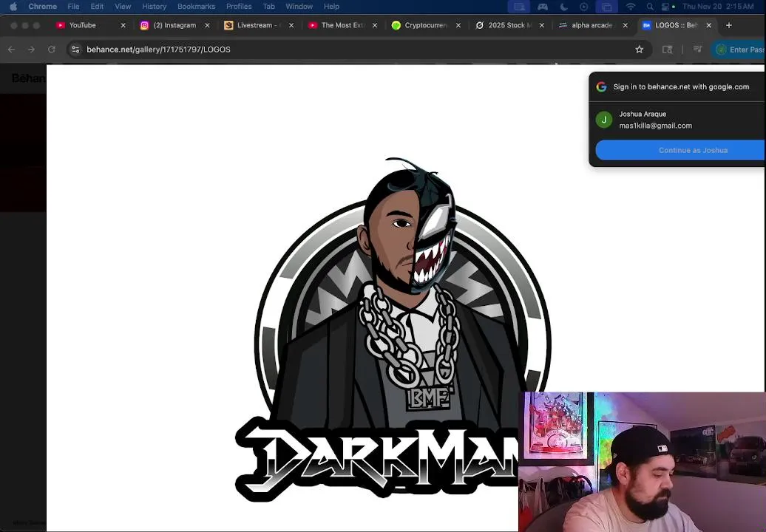
Task: Switch to the alpha arcade tab
Action: coord(592,25)
